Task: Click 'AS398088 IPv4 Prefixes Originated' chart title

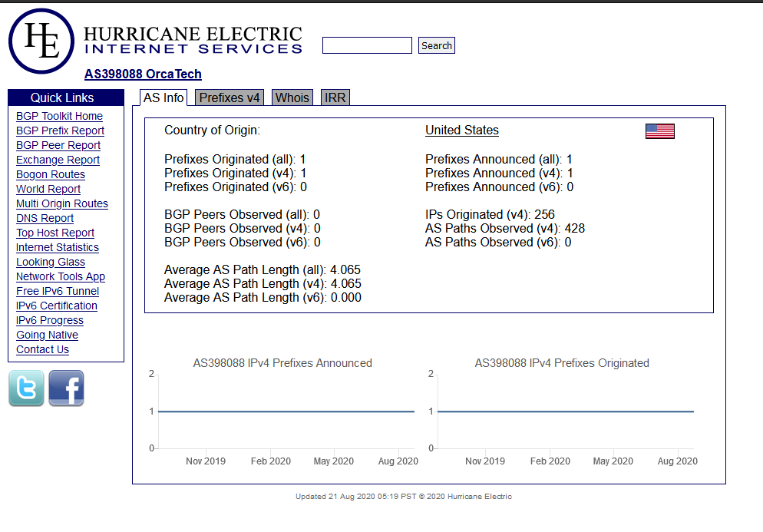Action: 562,363
